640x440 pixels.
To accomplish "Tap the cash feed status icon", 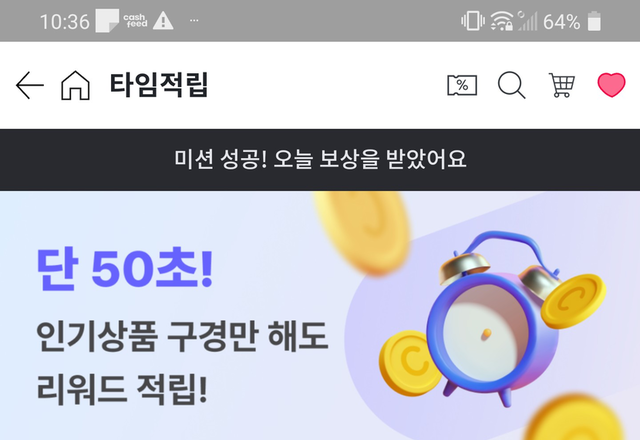I will pyautogui.click(x=135, y=21).
